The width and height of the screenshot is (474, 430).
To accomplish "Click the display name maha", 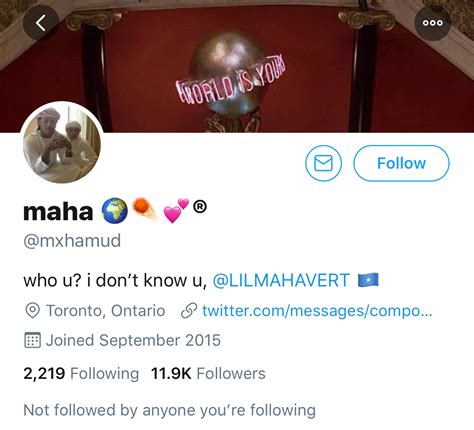I will coord(58,211).
